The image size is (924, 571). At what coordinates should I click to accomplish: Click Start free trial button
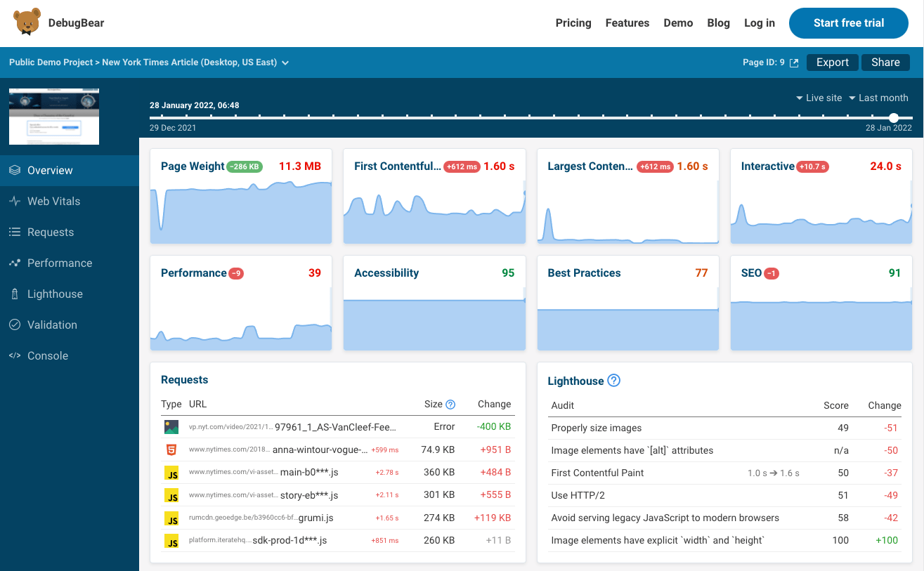pyautogui.click(x=849, y=23)
